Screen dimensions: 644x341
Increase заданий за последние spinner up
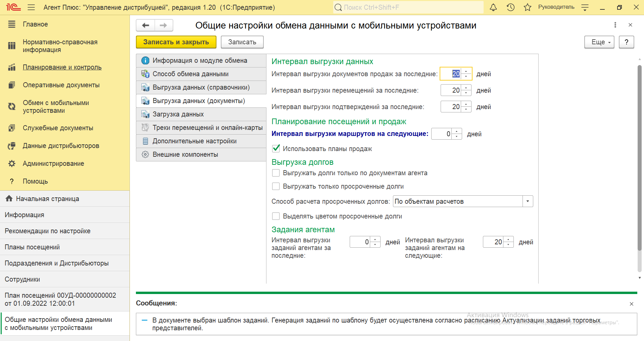(x=375, y=239)
